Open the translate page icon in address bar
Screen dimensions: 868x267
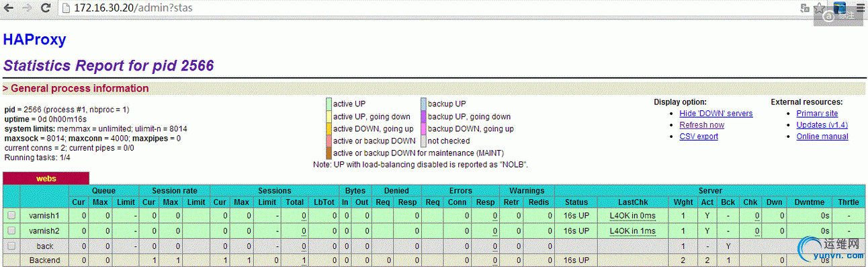coord(804,9)
